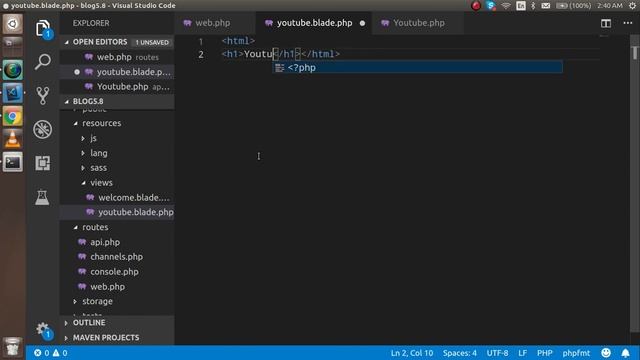Open the Explorer view in activity bar

pos(43,29)
